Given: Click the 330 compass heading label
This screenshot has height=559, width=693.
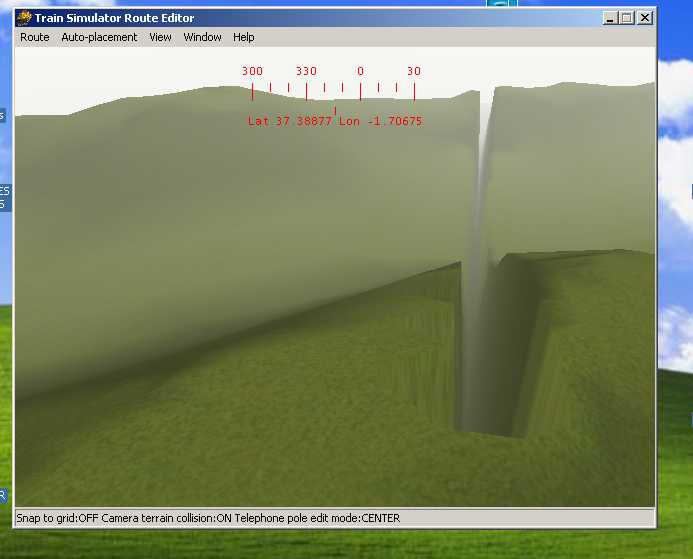Looking at the screenshot, I should click(x=306, y=71).
